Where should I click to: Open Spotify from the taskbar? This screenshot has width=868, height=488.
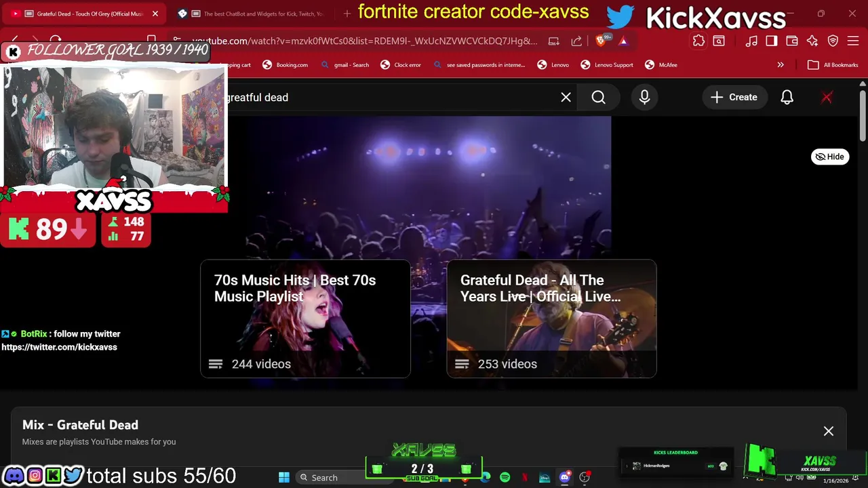click(x=505, y=477)
